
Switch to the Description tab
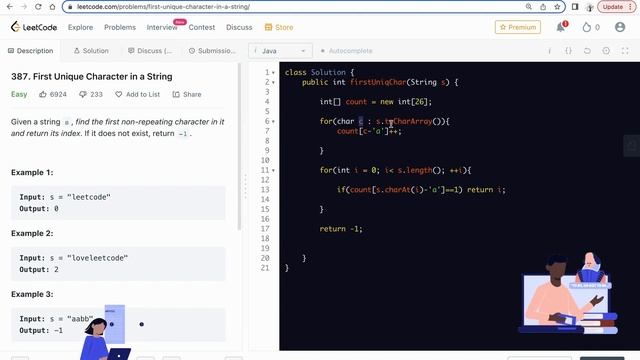point(31,51)
